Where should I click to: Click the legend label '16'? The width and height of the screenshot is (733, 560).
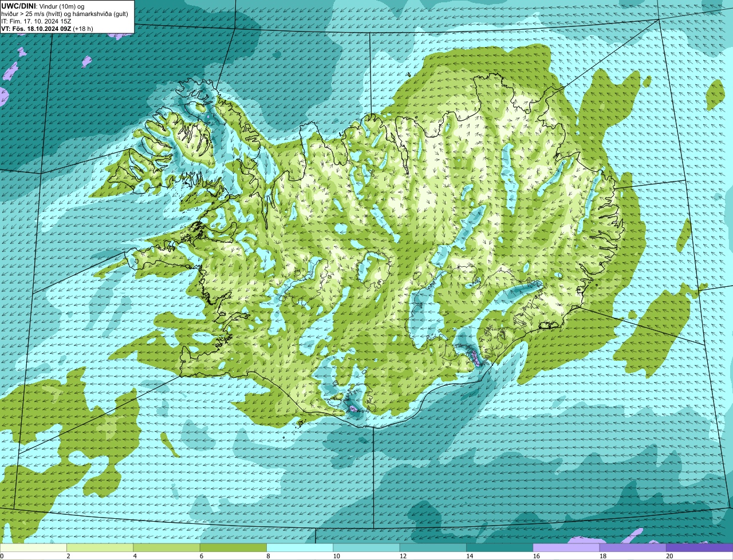pyautogui.click(x=536, y=556)
